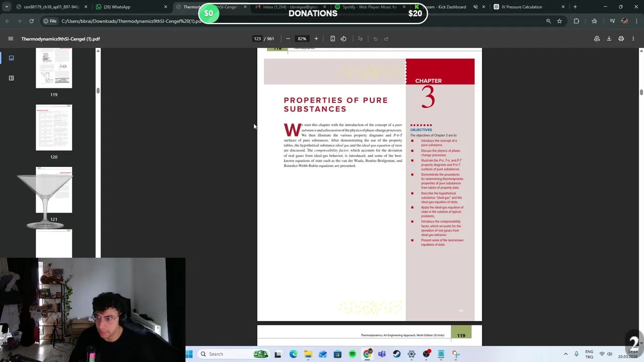
Task: Open the tab search dropdown arrow
Action: (x=6, y=7)
